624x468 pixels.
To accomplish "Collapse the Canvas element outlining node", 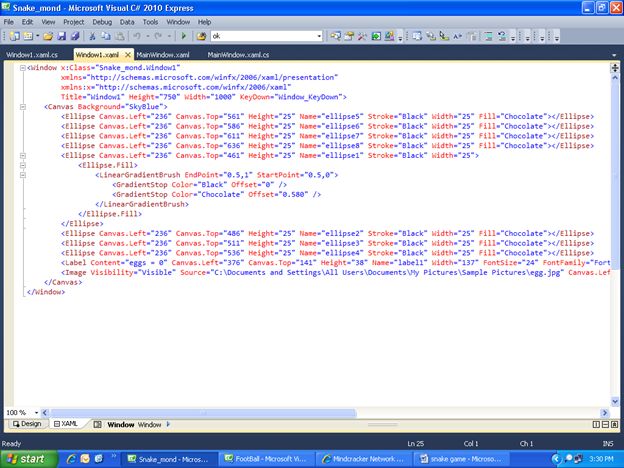I will [23, 107].
